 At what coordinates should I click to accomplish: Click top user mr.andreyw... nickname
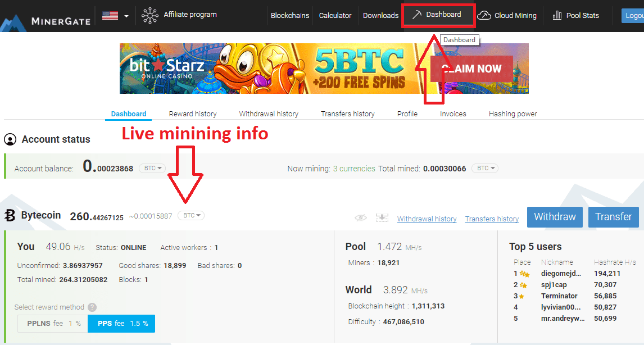(563, 318)
